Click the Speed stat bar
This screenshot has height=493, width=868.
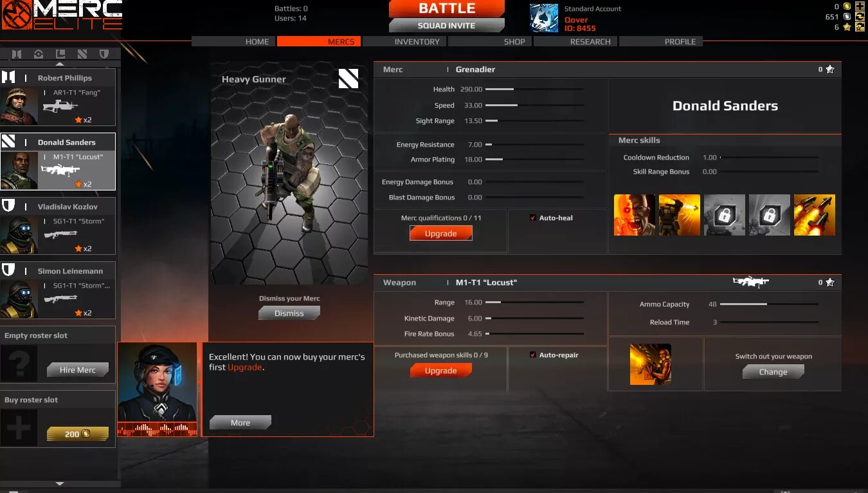pyautogui.click(x=534, y=105)
